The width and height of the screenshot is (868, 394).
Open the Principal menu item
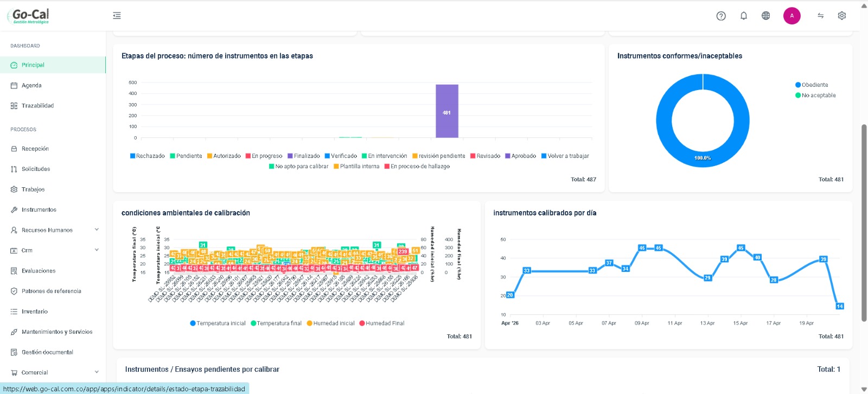(53, 65)
